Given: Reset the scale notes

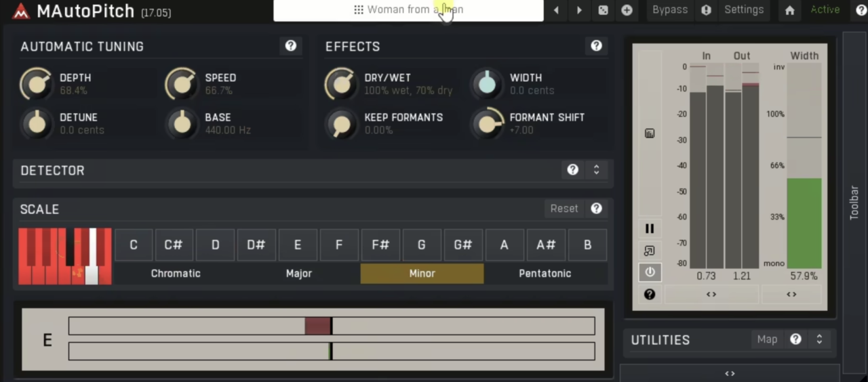Looking at the screenshot, I should 564,209.
